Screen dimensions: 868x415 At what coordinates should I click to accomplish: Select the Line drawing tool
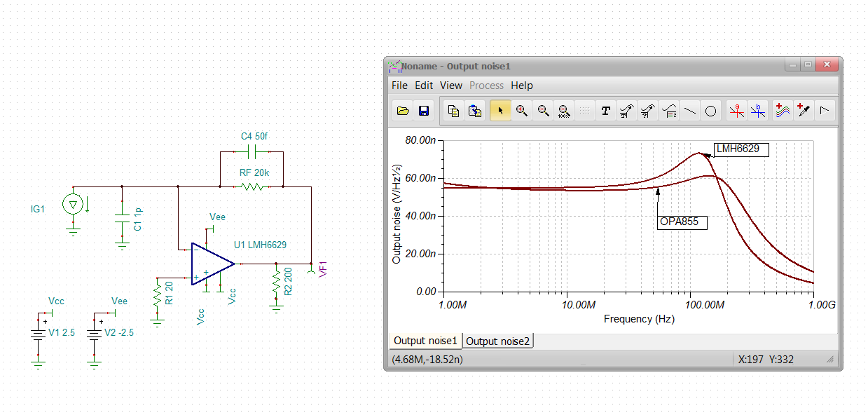[690, 111]
